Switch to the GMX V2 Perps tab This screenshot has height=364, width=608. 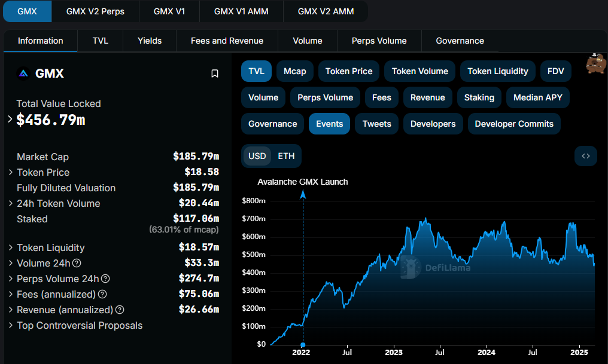pos(95,11)
